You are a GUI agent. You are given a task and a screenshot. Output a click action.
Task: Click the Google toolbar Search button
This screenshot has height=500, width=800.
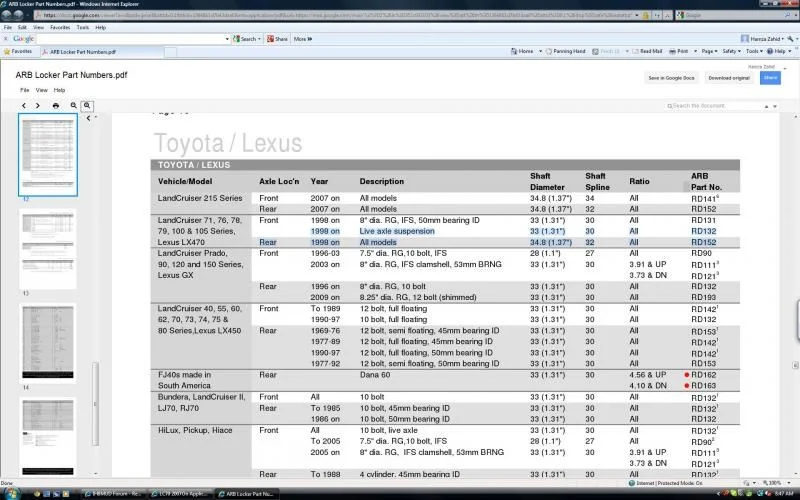click(246, 39)
